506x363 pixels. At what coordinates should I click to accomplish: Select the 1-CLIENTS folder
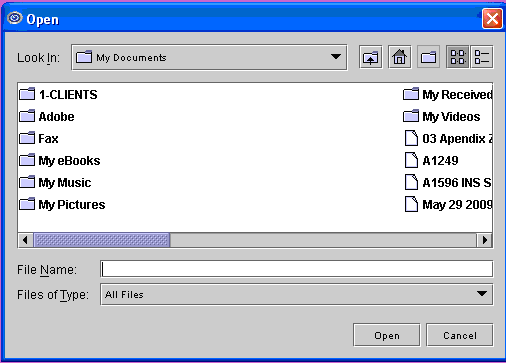pos(58,95)
